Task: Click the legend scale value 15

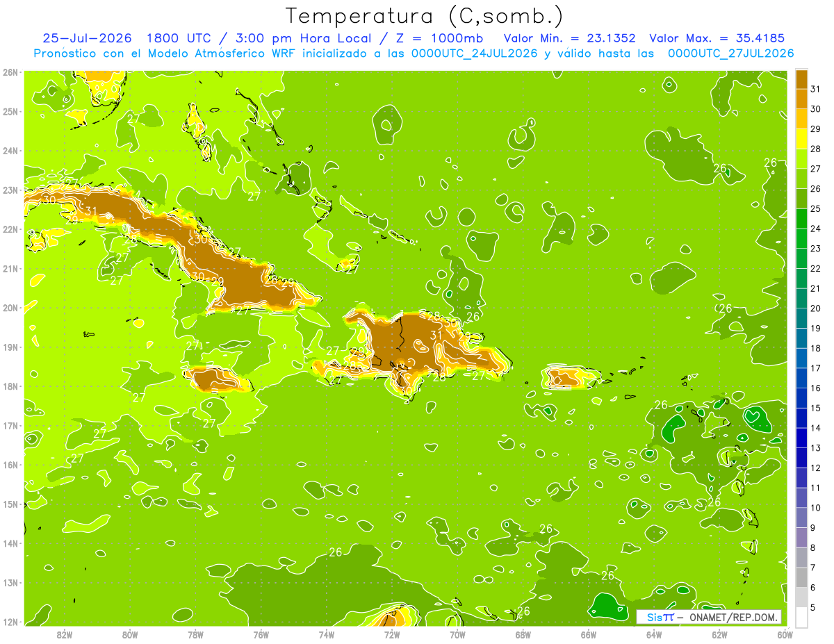Action: point(816,408)
